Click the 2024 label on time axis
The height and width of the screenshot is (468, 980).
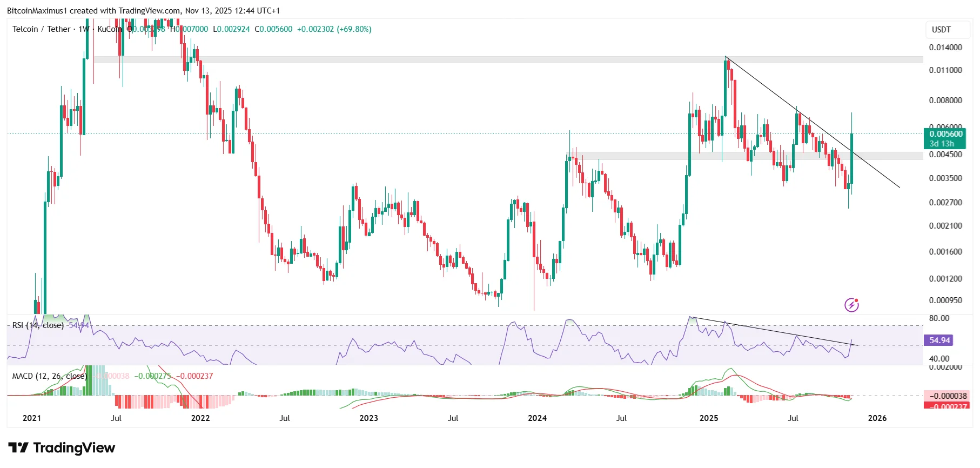(x=537, y=418)
